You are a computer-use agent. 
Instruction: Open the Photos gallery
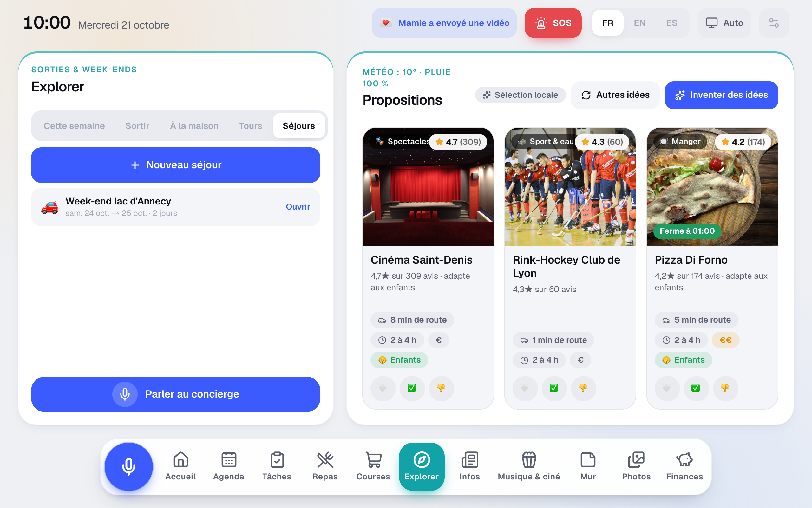[x=636, y=466]
